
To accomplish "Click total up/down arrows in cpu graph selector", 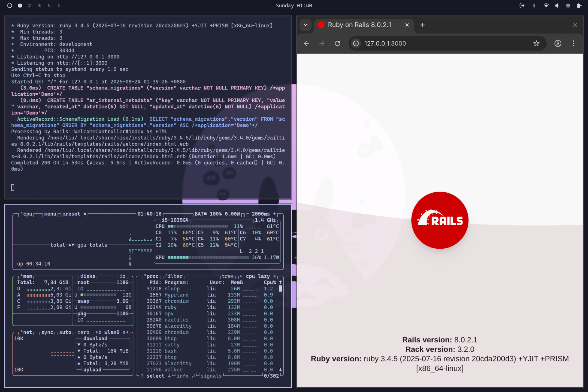I will [x=71, y=245].
